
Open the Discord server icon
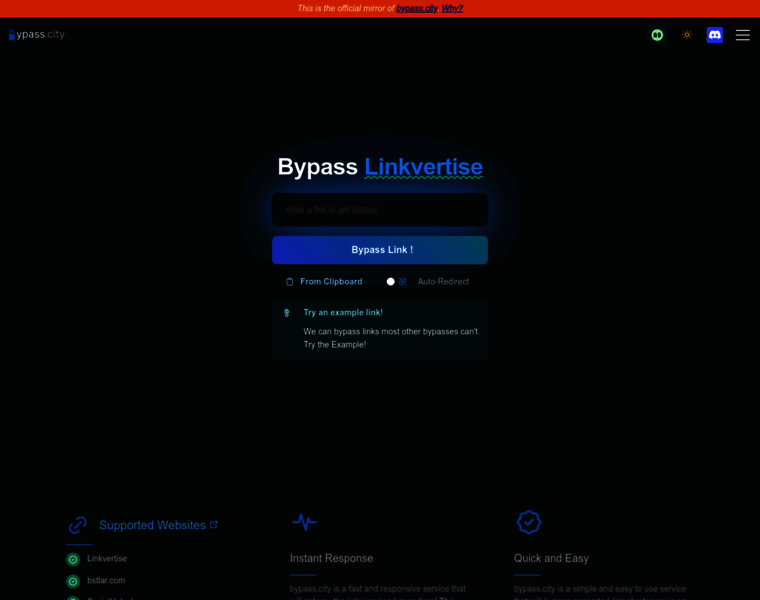pyautogui.click(x=715, y=35)
